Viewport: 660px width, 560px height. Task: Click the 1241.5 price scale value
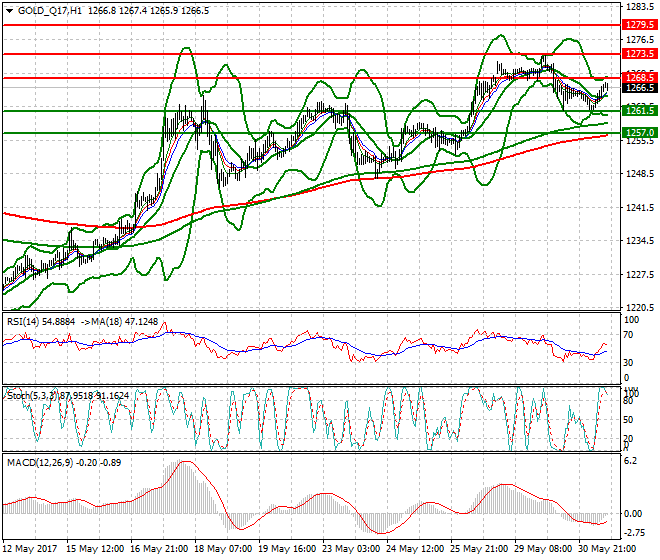(x=640, y=208)
